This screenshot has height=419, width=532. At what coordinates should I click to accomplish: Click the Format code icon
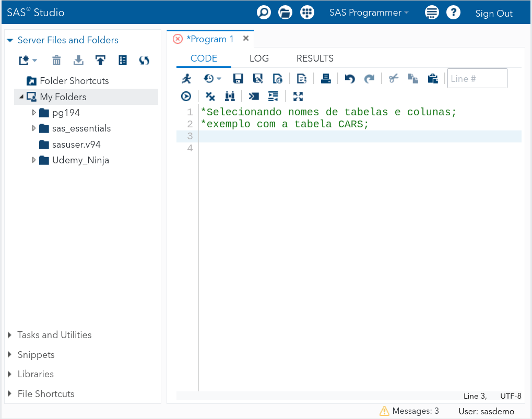coord(253,97)
